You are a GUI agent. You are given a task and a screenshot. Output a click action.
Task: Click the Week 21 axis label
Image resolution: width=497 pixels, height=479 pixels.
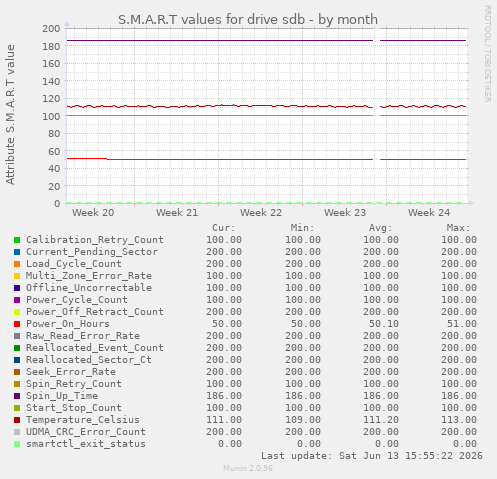pos(177,213)
